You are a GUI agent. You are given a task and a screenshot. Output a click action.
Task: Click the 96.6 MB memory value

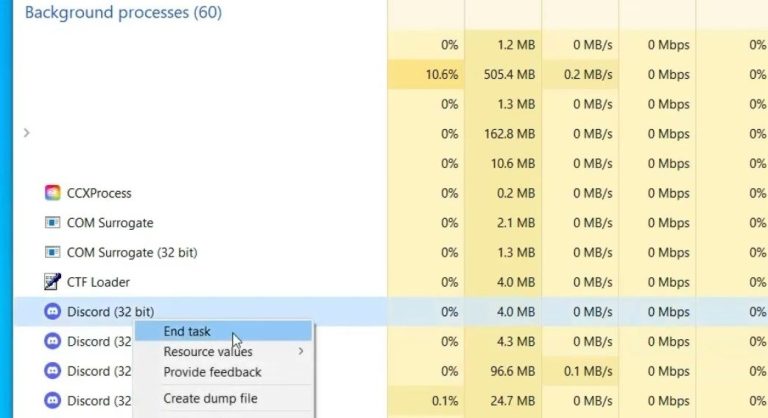513,371
